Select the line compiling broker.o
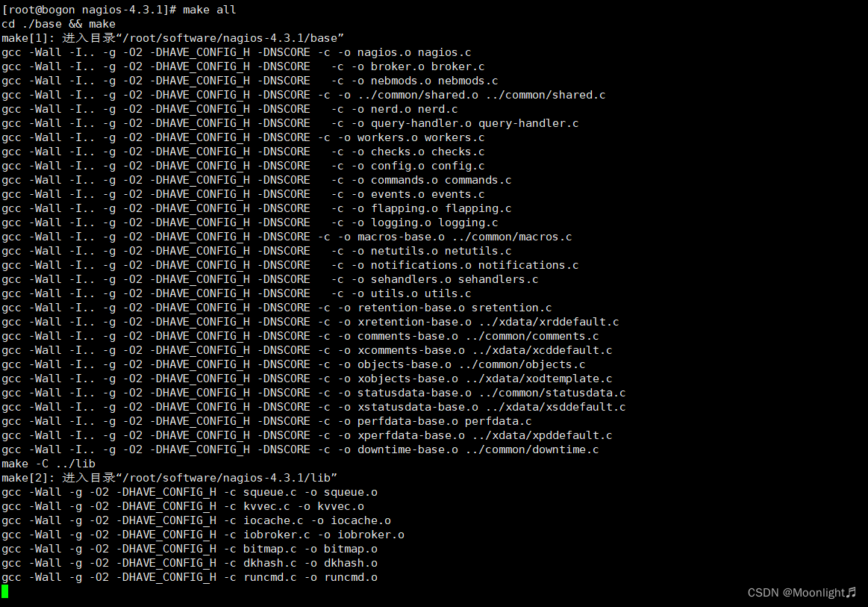868x607 pixels. pyautogui.click(x=243, y=66)
